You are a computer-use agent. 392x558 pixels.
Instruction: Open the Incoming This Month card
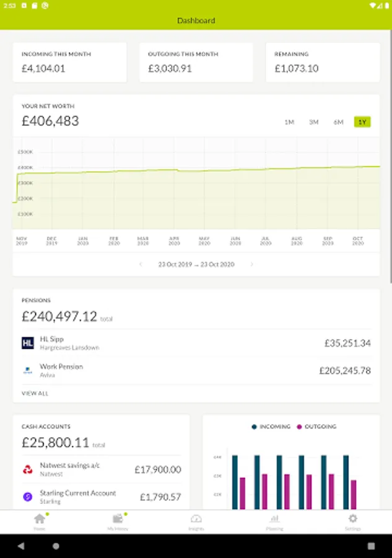pyautogui.click(x=69, y=62)
